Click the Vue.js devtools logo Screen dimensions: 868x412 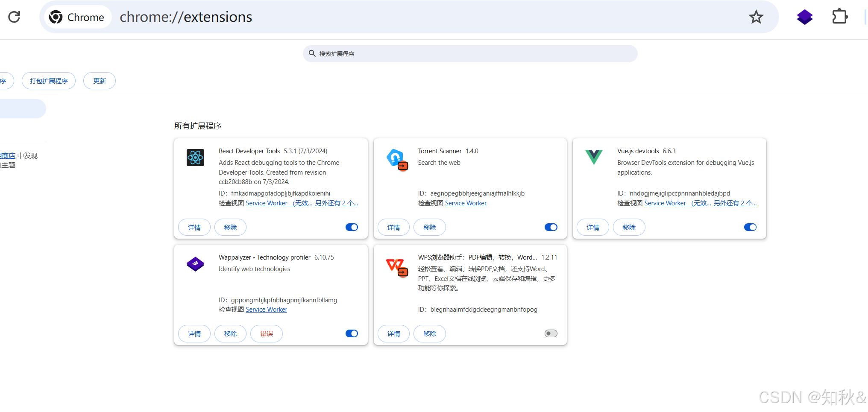pos(594,157)
